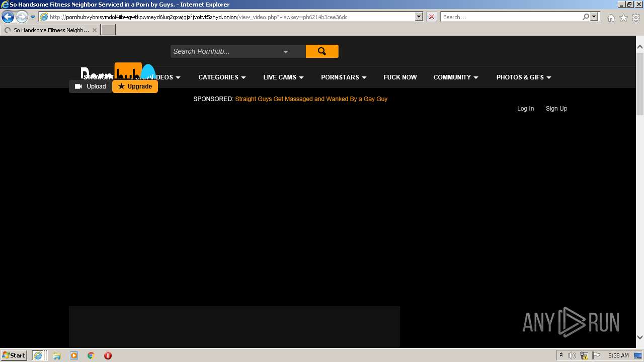Screen dimensions: 644x362
Task: Open the recent pages dropdown arrow
Action: [x=33, y=17]
